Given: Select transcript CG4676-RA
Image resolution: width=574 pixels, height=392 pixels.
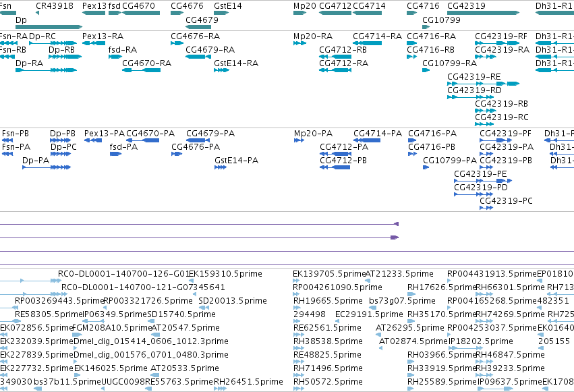Looking at the screenshot, I should tap(196, 36).
